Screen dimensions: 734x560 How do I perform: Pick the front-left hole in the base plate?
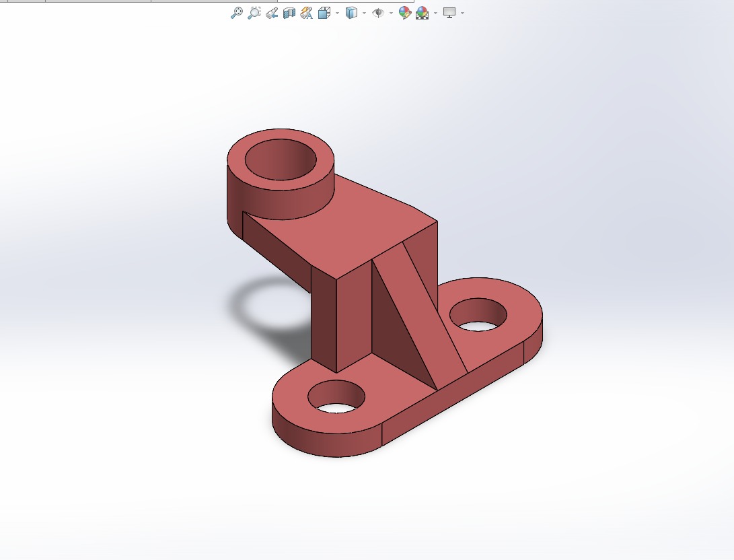336,397
